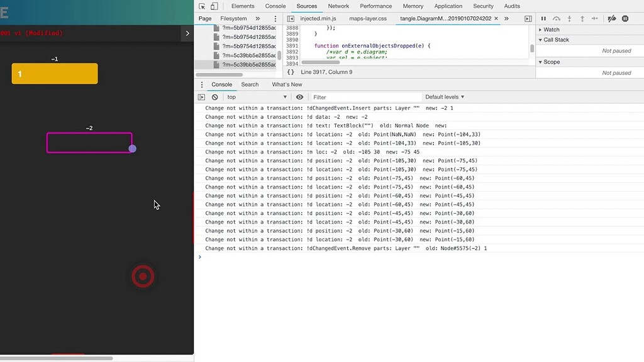Close the tangle.DiagramM tab

[x=497, y=18]
